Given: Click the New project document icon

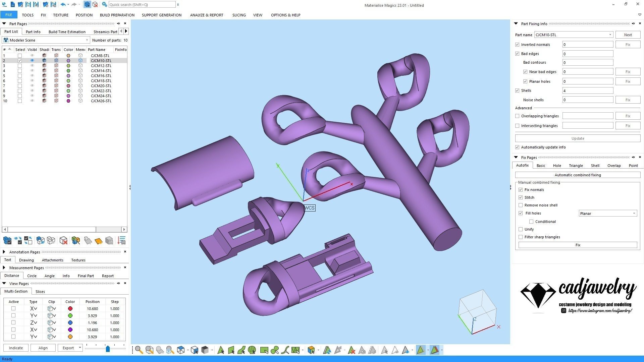Looking at the screenshot, I should coord(12,5).
